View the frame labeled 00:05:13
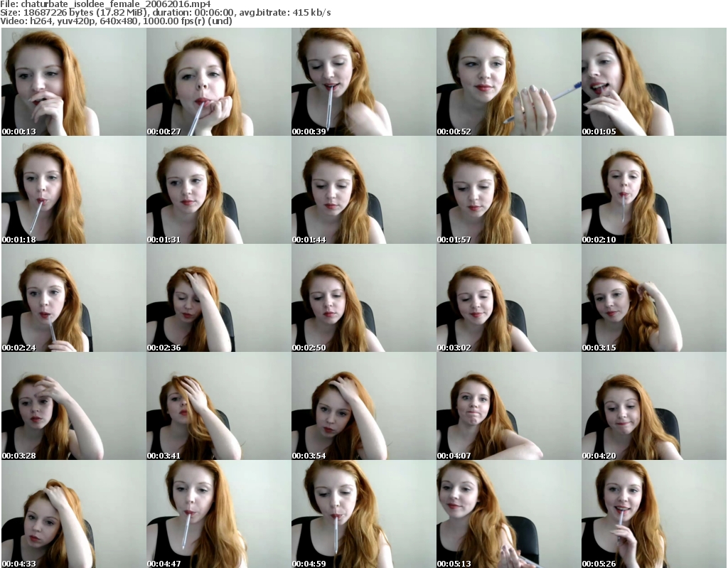The image size is (728, 568). tap(508, 514)
